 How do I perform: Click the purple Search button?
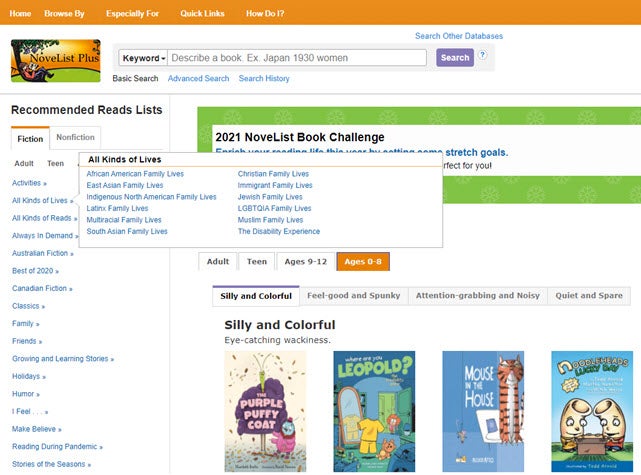point(455,58)
